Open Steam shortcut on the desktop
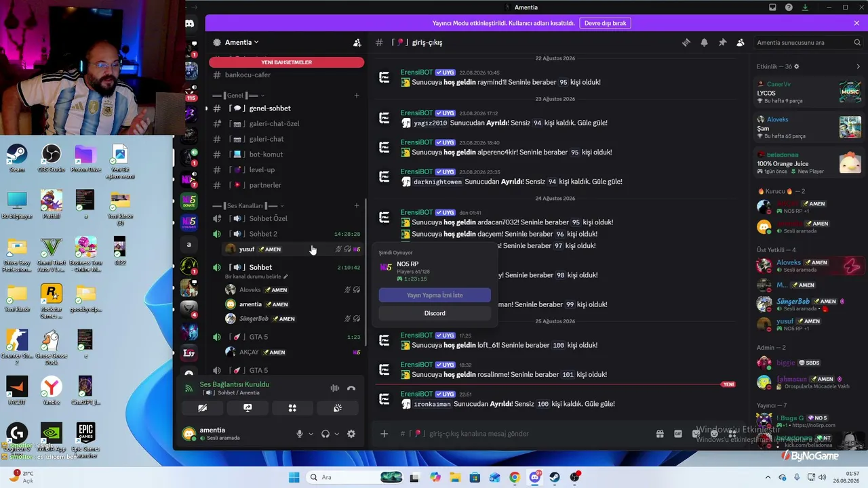This screenshot has height=488, width=868. click(x=17, y=159)
